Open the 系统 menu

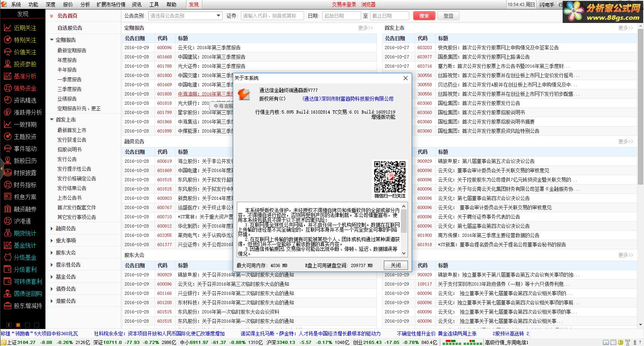(16, 4)
